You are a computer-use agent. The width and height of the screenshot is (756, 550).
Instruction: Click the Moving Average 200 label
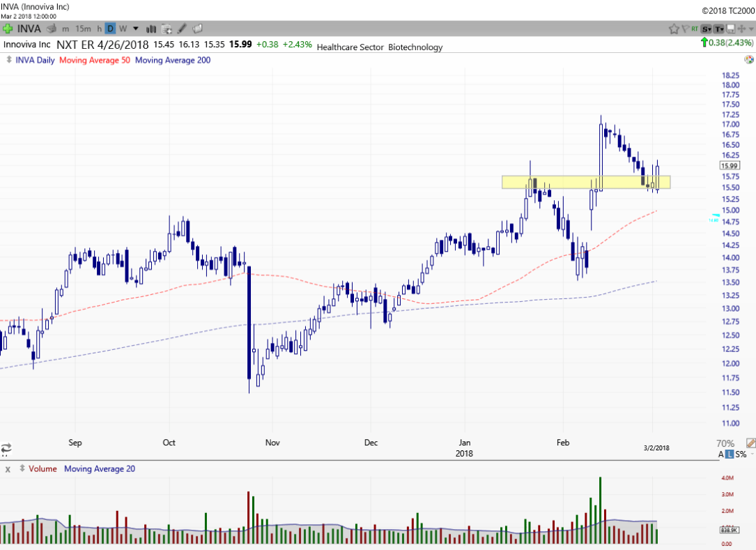173,60
